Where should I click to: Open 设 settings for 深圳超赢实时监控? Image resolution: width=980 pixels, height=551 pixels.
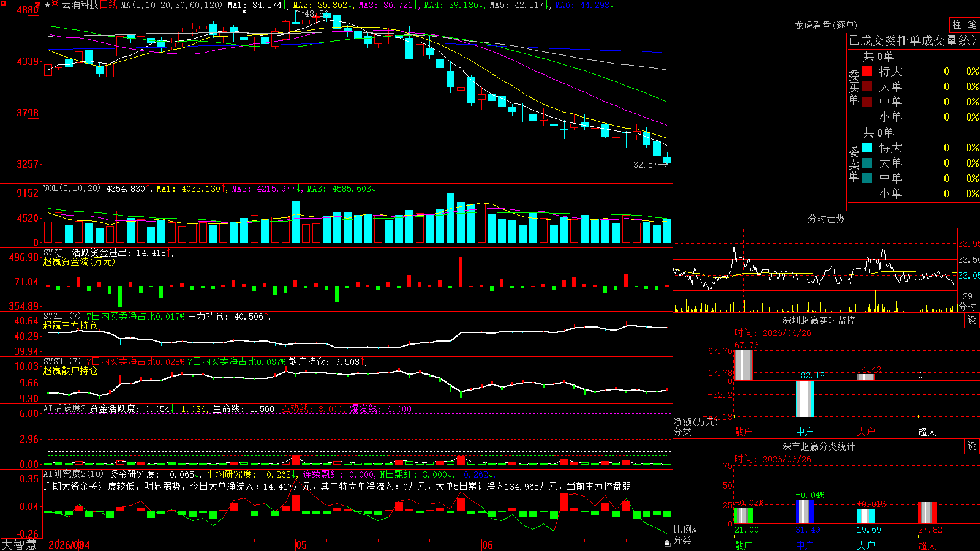point(972,320)
